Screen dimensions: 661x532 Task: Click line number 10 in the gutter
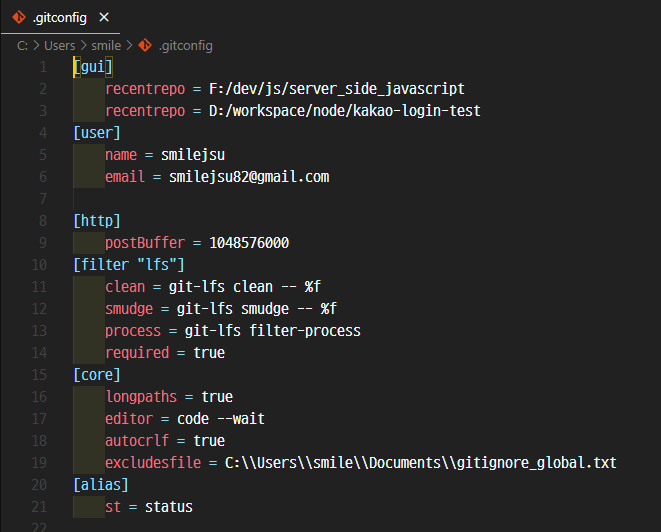39,265
